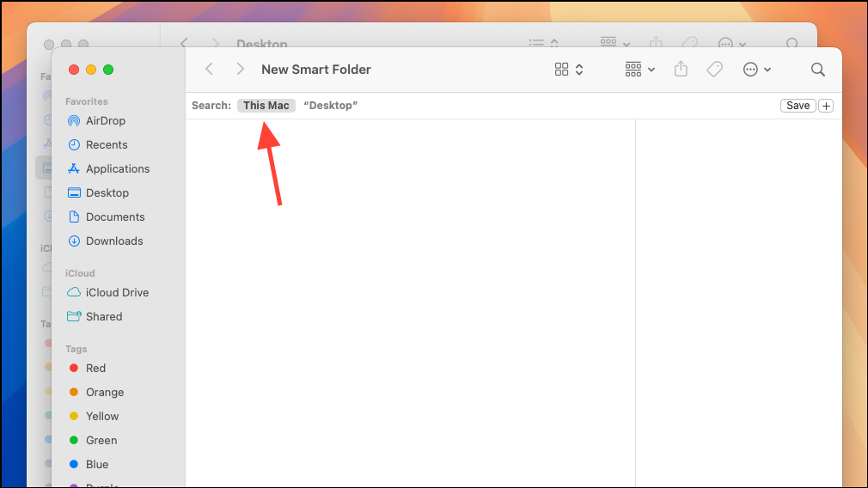Click the New Smart Folder window title
868x488 pixels.
click(316, 69)
